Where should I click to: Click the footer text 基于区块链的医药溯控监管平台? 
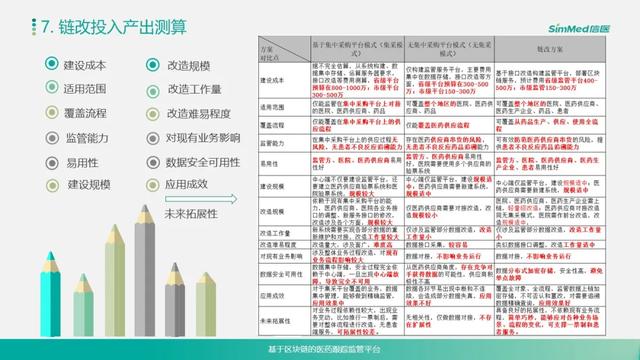click(324, 349)
